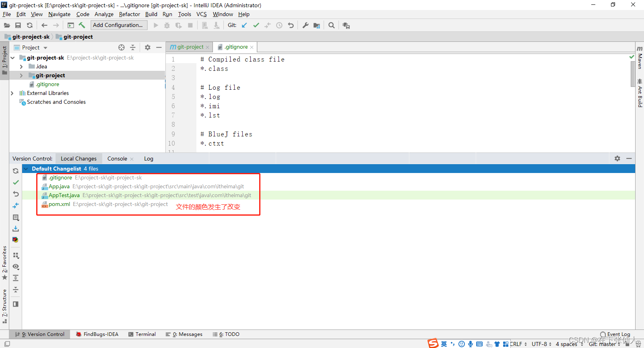The width and height of the screenshot is (644, 348).
Task: Select the Local Changes tab
Action: [78, 159]
